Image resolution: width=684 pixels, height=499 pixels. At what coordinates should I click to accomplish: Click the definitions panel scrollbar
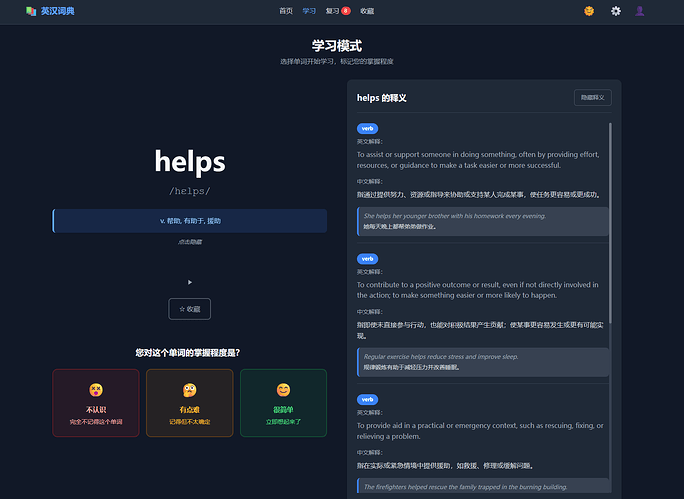610,223
